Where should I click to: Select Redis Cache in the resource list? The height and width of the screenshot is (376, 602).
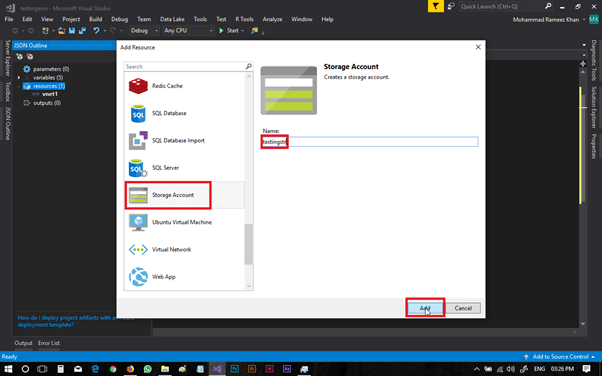click(184, 86)
